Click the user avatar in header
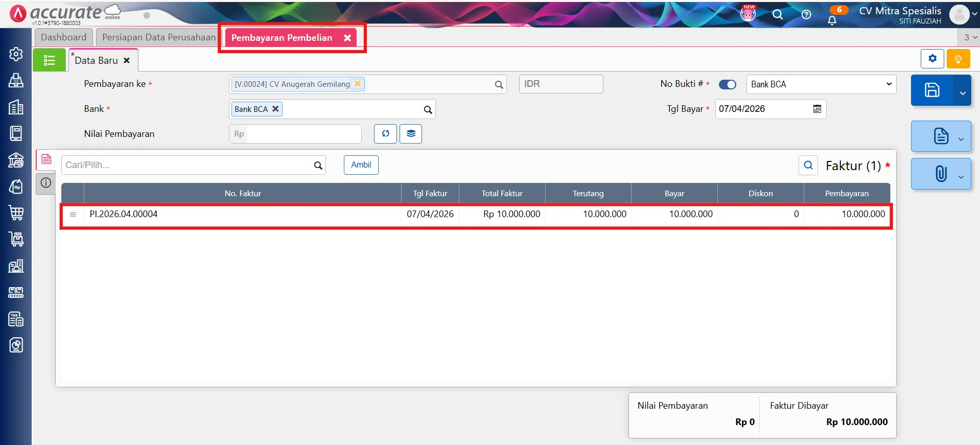Screen dimensions: 980x445 coord(959,14)
